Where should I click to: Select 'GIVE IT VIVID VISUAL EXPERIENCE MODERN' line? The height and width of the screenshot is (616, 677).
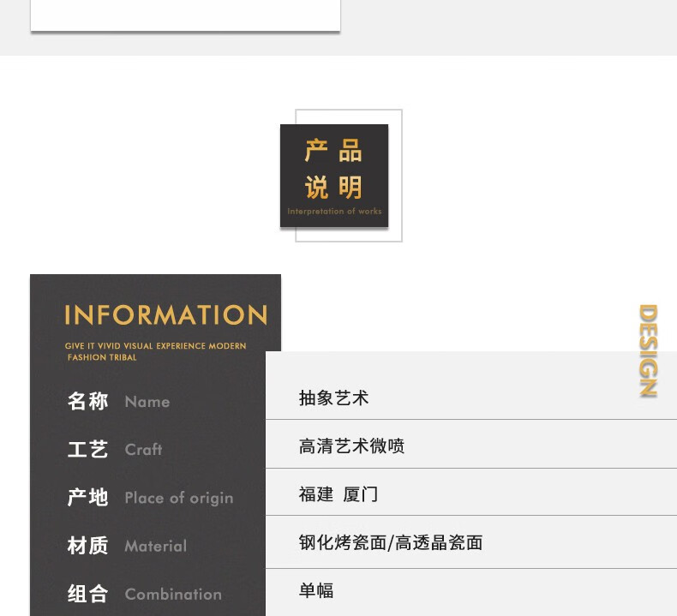[155, 346]
